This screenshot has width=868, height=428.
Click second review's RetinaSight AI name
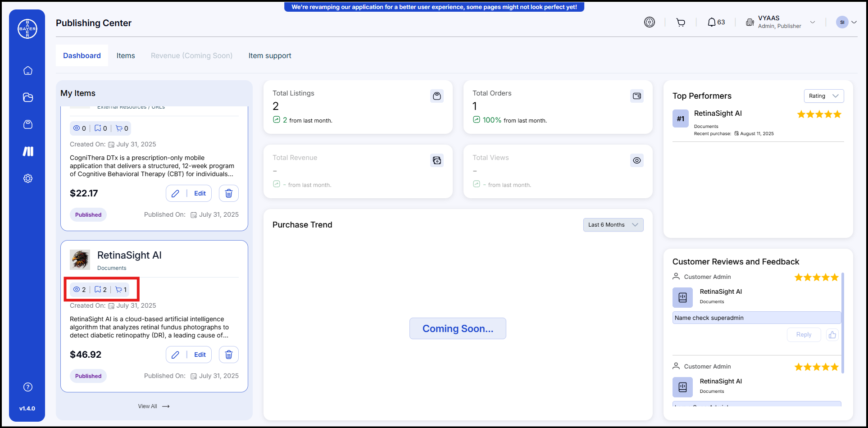[721, 381]
